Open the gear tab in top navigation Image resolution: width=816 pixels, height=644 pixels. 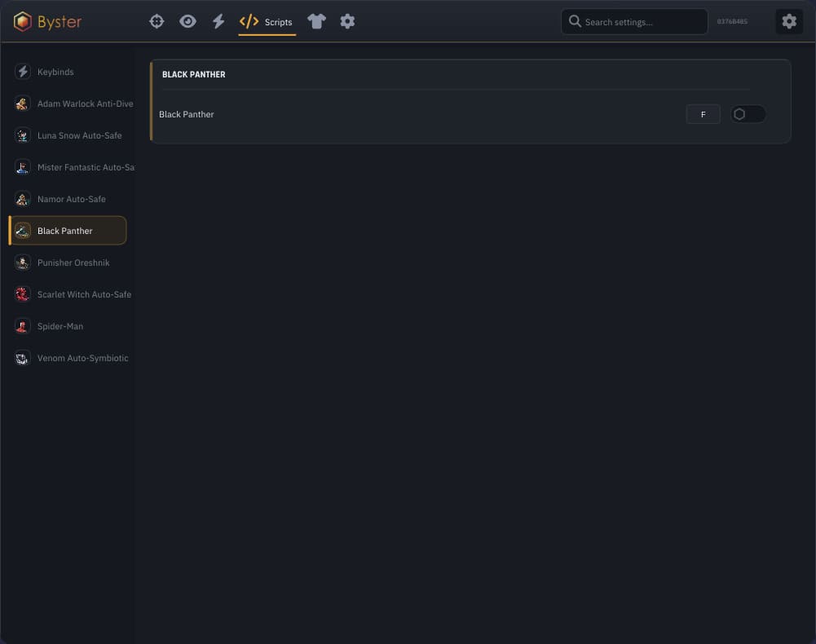(347, 21)
